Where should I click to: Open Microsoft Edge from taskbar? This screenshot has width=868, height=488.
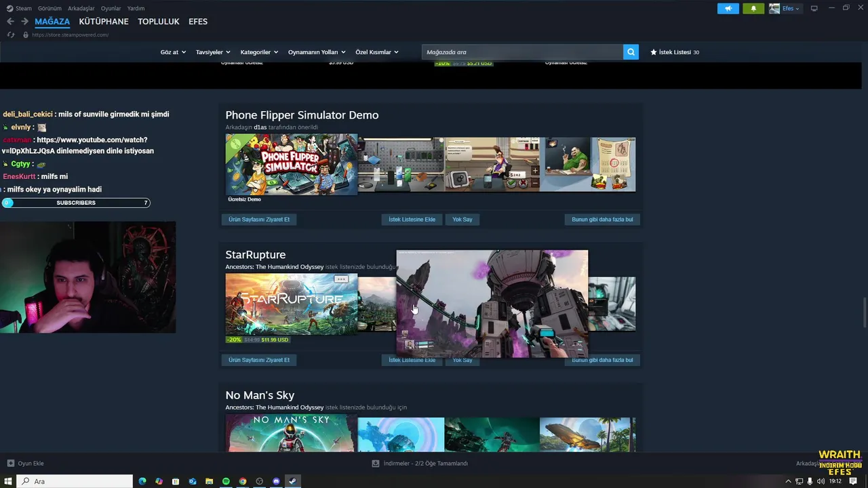click(142, 481)
